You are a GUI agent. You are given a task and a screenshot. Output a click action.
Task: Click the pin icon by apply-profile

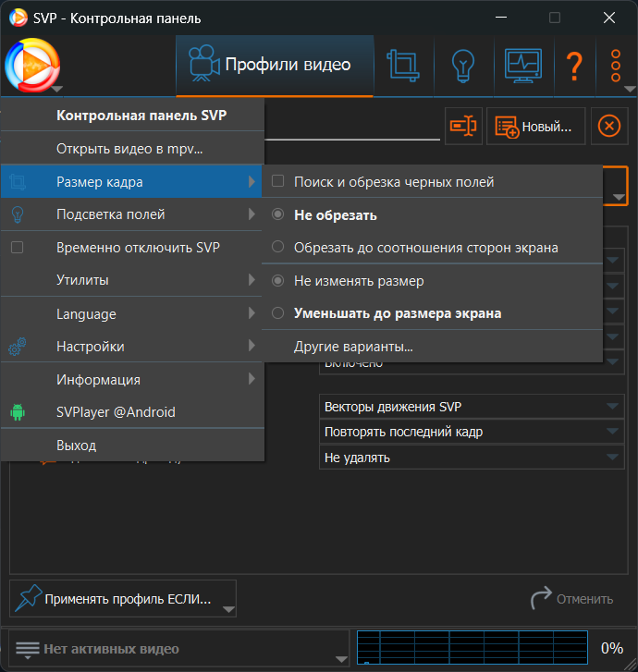pos(29,598)
